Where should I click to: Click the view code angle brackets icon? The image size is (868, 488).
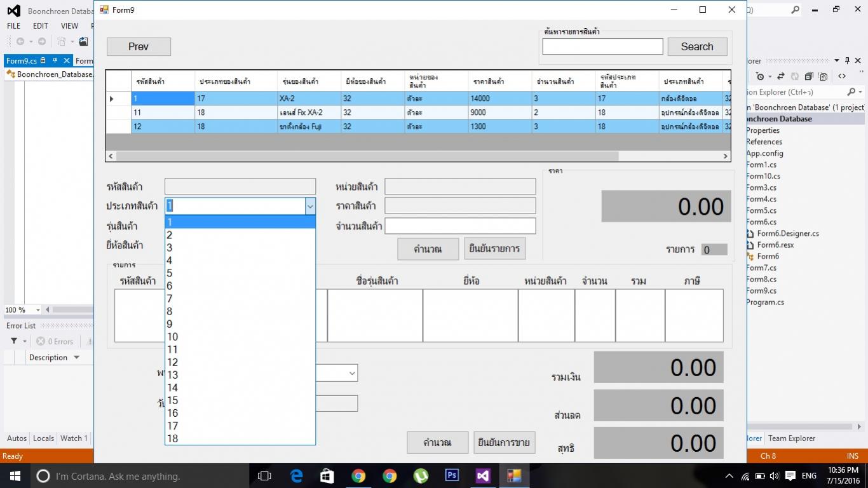842,76
